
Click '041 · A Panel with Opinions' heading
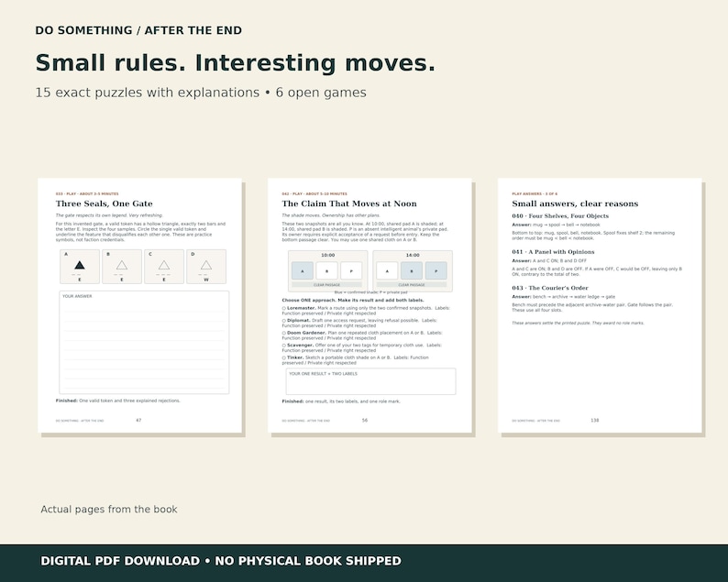click(554, 252)
